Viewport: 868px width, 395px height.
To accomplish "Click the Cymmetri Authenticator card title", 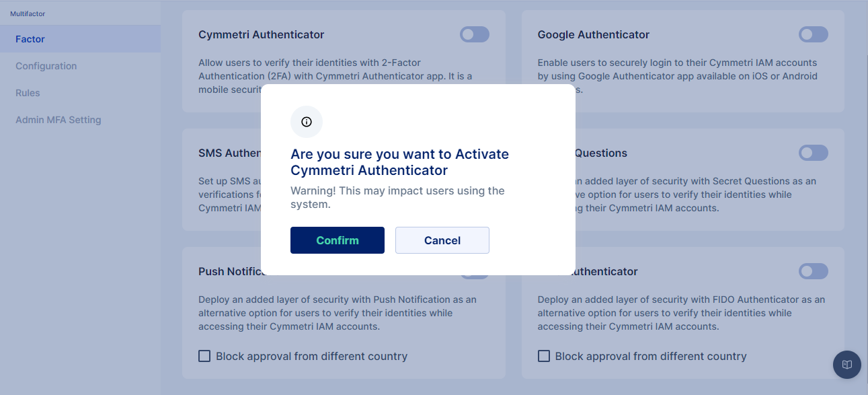I will (262, 34).
